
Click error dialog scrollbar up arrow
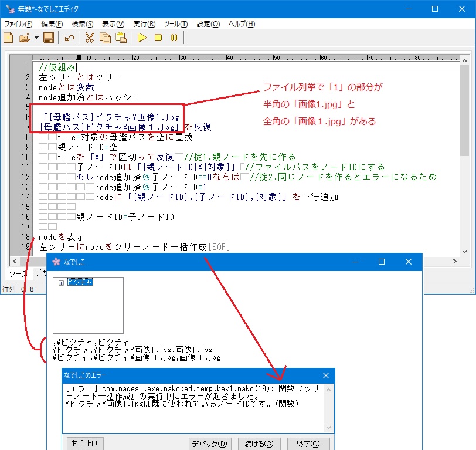point(328,389)
